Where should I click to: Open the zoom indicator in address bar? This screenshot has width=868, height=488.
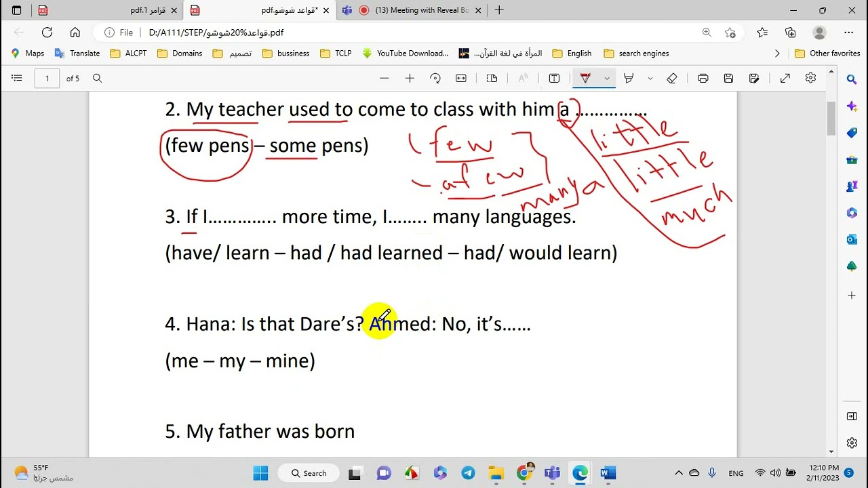point(707,32)
